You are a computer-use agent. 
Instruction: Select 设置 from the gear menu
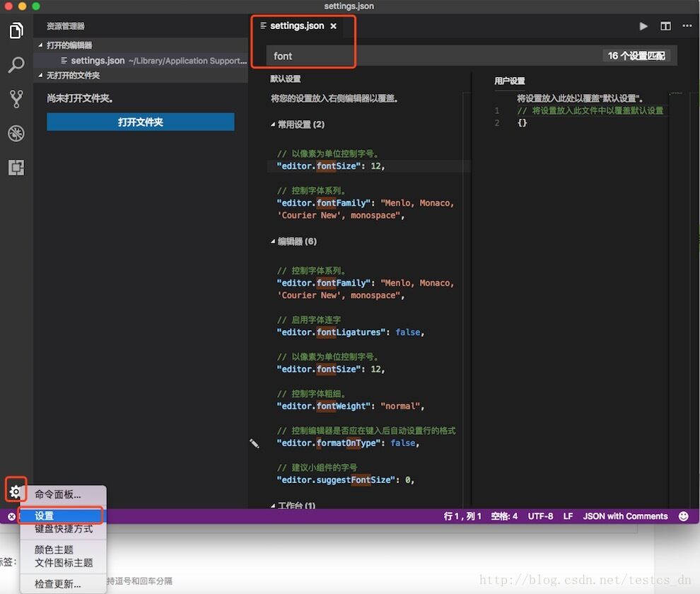tap(45, 516)
